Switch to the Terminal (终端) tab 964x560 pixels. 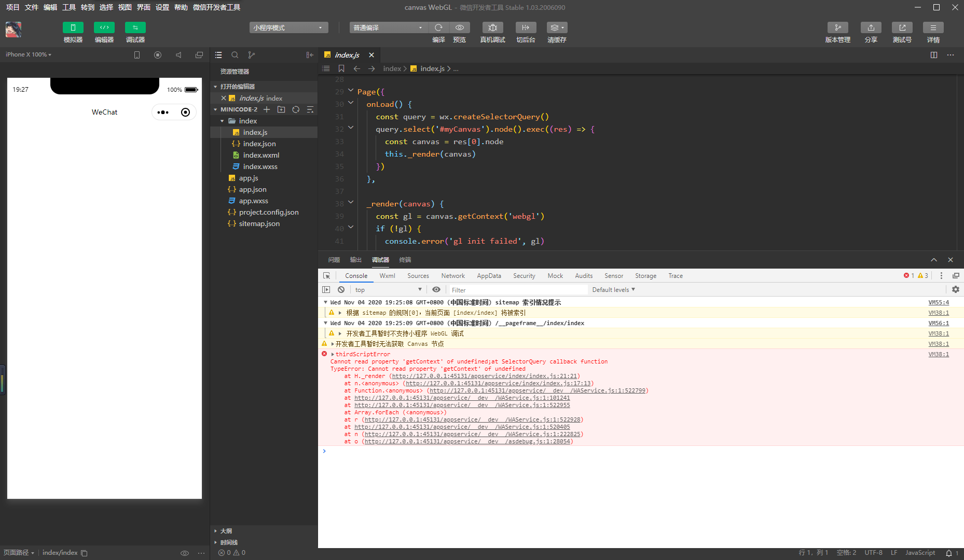click(x=405, y=260)
